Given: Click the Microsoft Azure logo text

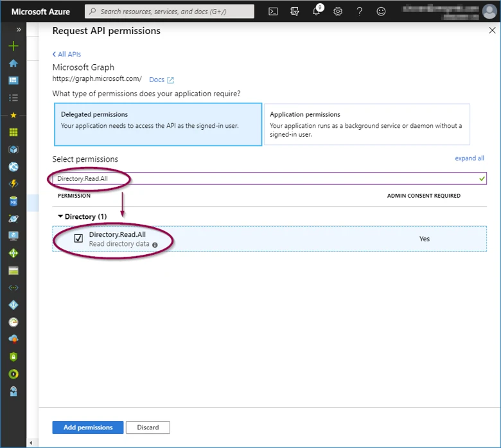Looking at the screenshot, I should click(x=40, y=12).
